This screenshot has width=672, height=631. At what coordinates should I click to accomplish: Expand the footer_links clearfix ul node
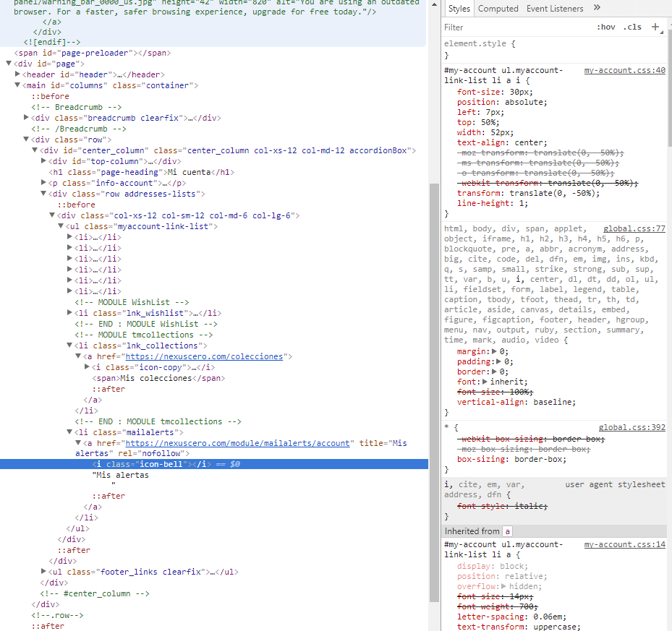[43, 571]
